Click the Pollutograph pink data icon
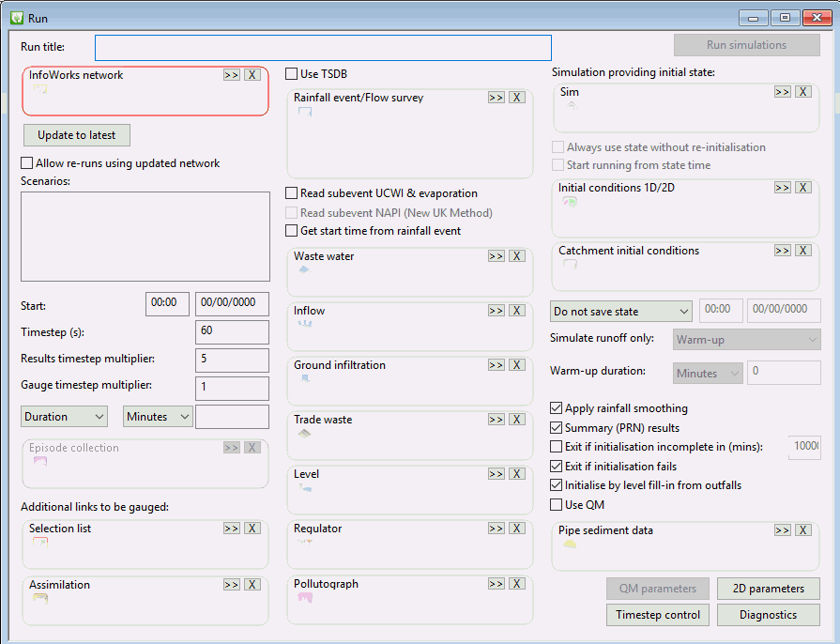840x644 pixels. pos(305,597)
